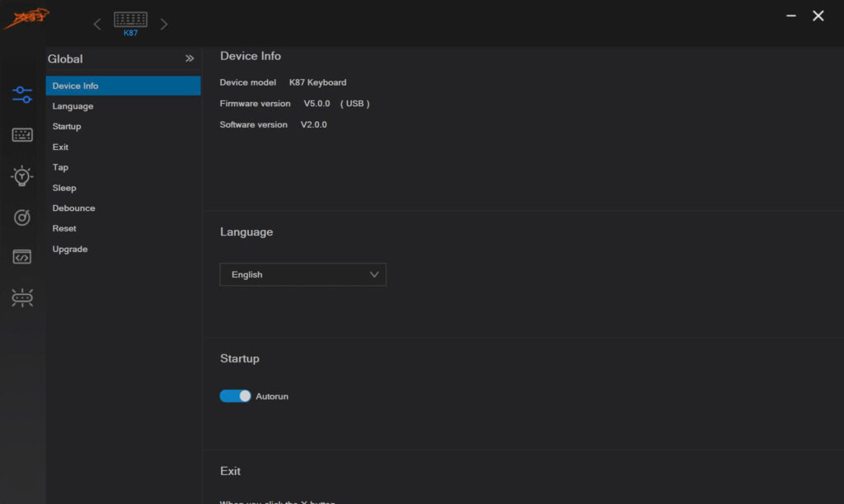Click the orange brand logo

26,18
